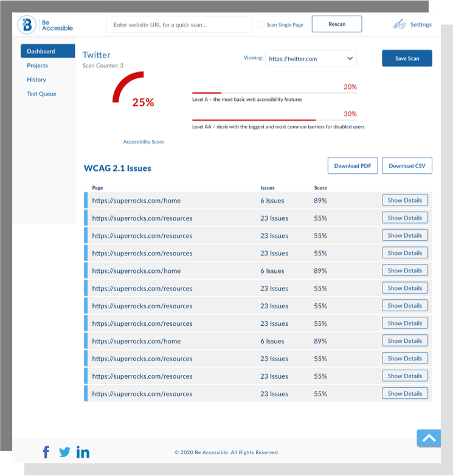Show Details for first superrocks.com/home row

405,201
